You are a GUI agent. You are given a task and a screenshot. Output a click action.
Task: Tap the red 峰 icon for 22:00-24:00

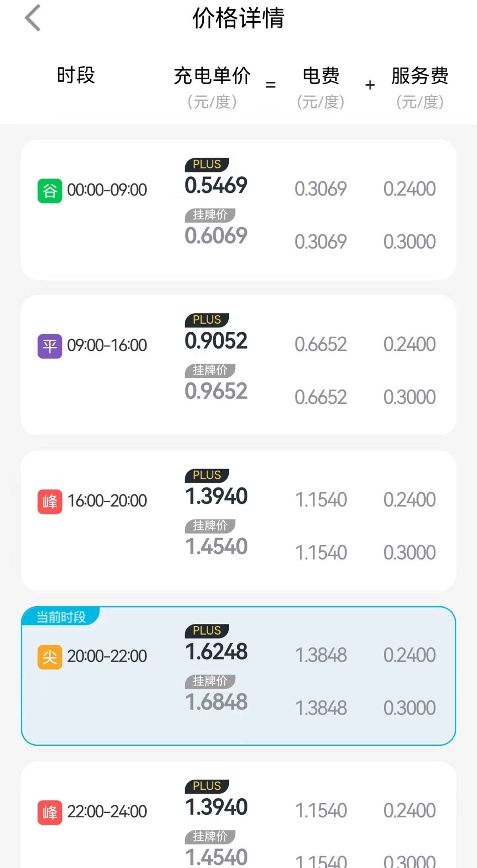(50, 812)
